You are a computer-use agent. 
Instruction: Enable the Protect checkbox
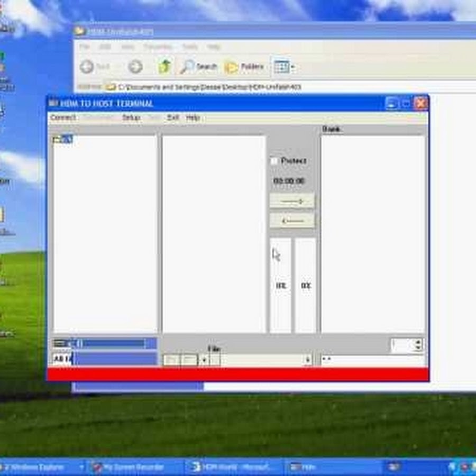click(x=274, y=161)
